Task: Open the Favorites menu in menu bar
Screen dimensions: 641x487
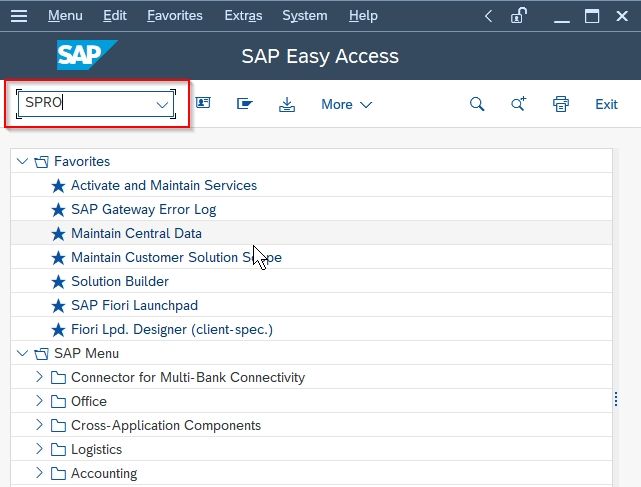Action: click(175, 16)
